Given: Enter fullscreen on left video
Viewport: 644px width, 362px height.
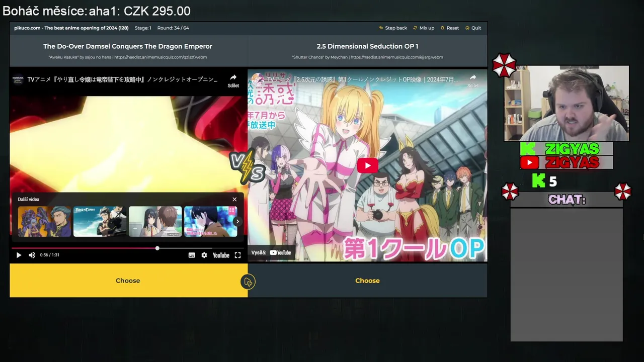Looking at the screenshot, I should (237, 255).
